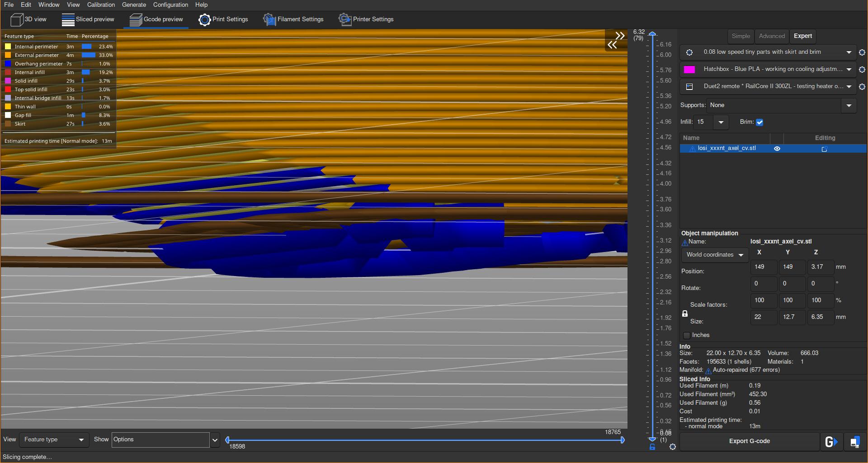Open the Supports dropdown
The height and width of the screenshot is (463, 868).
click(x=849, y=105)
